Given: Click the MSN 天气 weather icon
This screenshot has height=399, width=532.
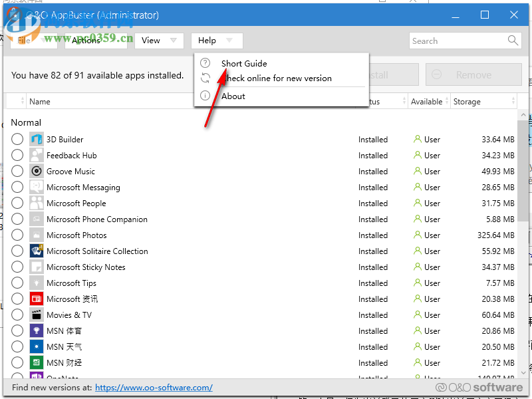Looking at the screenshot, I should 37,347.
